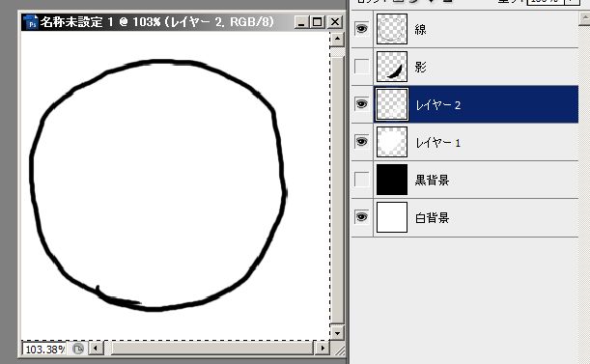Click the レイヤー 2 layer name
Screen dimensions: 590x364
coord(438,105)
